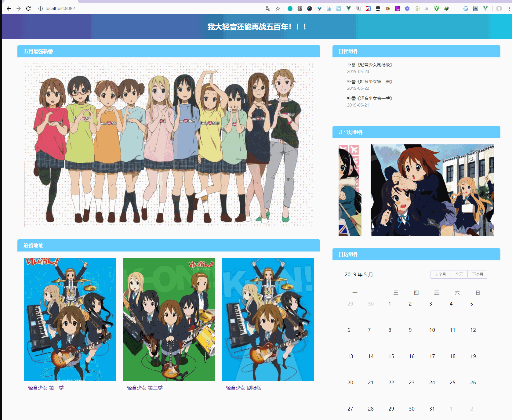Select the first carousel indicator bar

[x=387, y=232]
